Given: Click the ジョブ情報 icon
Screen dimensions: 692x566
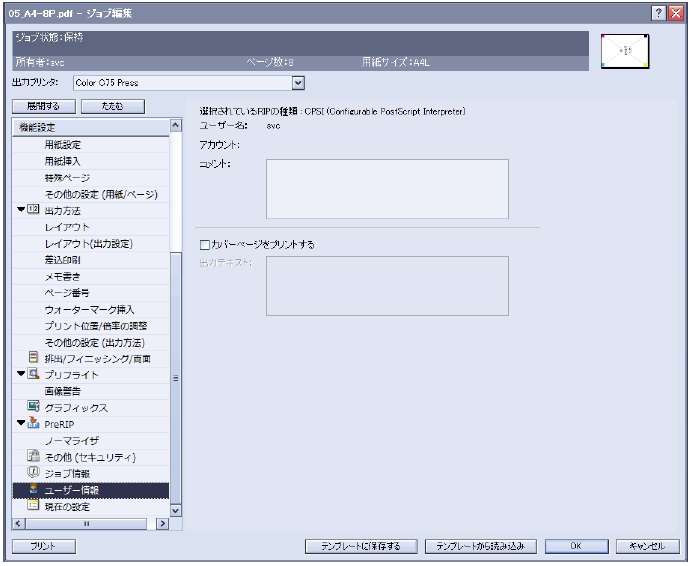Looking at the screenshot, I should [34, 473].
